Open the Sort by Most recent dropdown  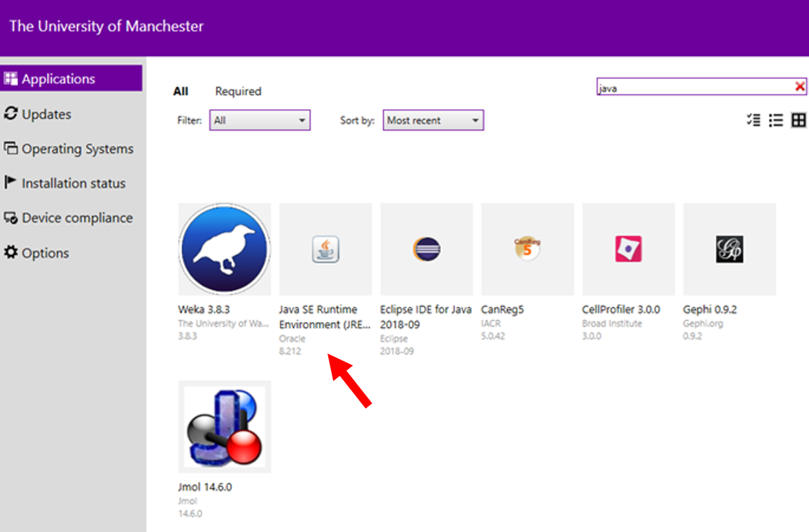(432, 120)
